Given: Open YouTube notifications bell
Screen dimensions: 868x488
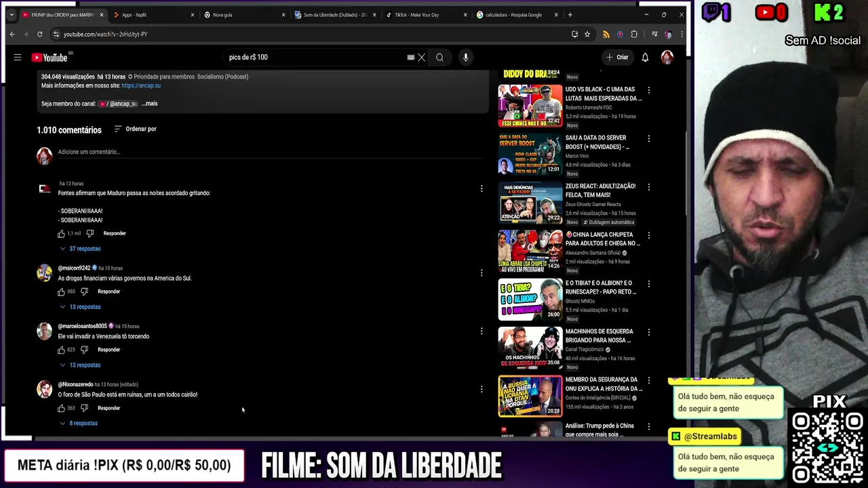Looking at the screenshot, I should (645, 58).
